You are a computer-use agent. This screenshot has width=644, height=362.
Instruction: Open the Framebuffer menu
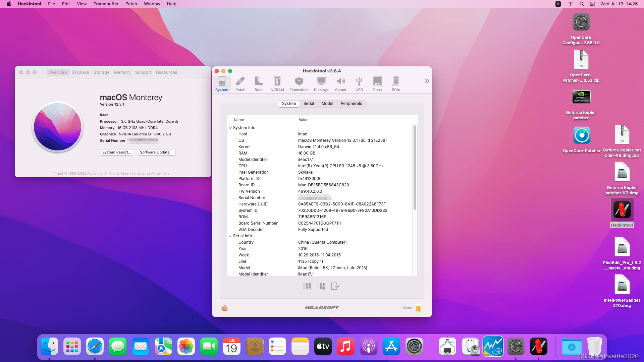pyautogui.click(x=106, y=4)
